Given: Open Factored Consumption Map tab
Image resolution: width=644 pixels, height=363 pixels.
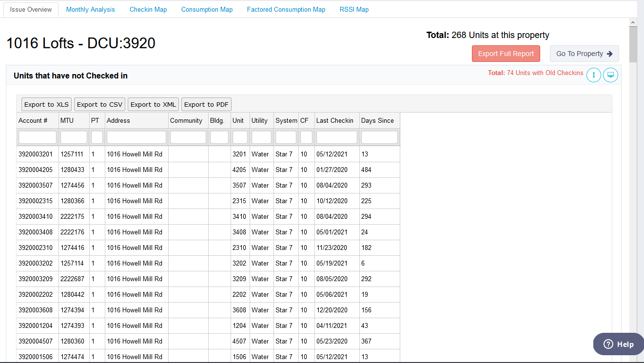Looking at the screenshot, I should coord(286,9).
